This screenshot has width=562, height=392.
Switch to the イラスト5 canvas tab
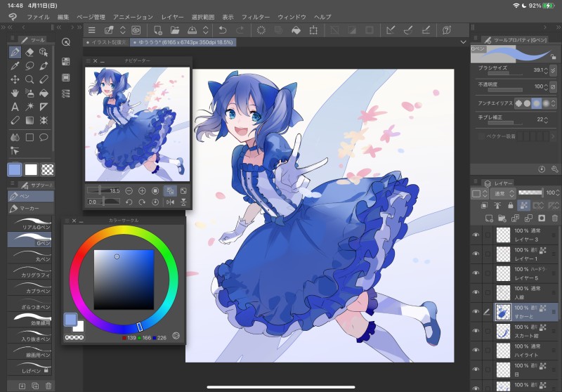click(106, 42)
